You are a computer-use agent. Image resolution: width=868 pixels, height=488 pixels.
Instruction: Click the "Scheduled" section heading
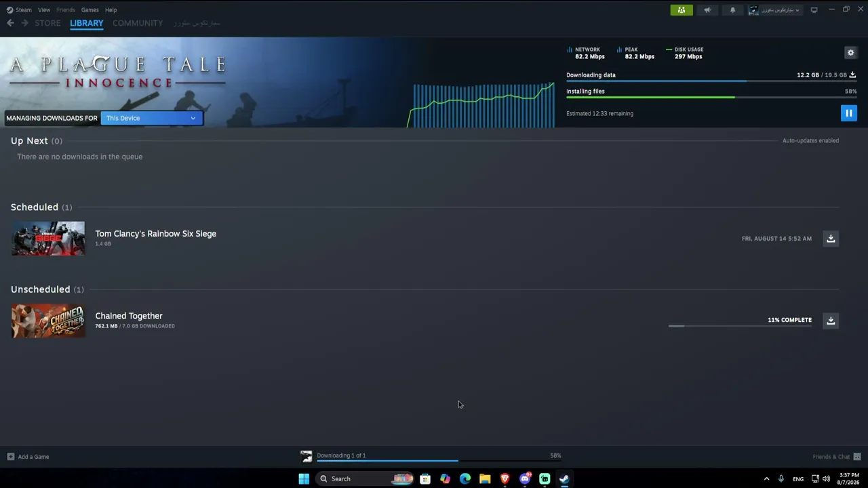(x=35, y=207)
